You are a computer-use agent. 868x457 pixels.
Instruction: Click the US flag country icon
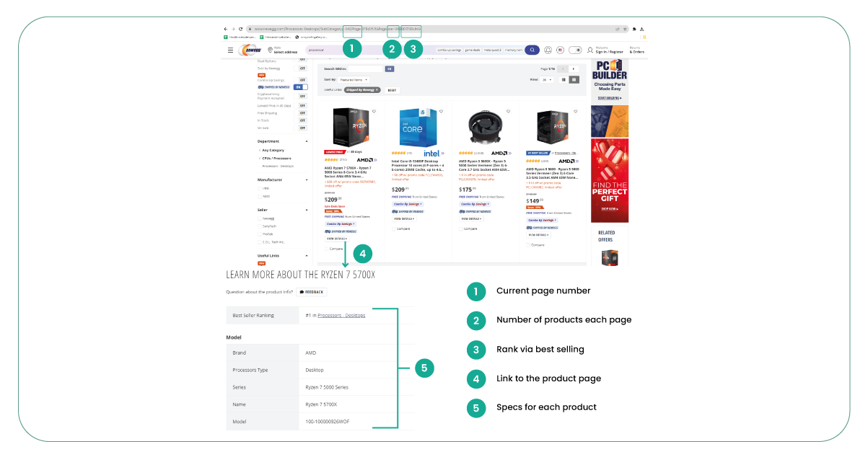coord(561,50)
